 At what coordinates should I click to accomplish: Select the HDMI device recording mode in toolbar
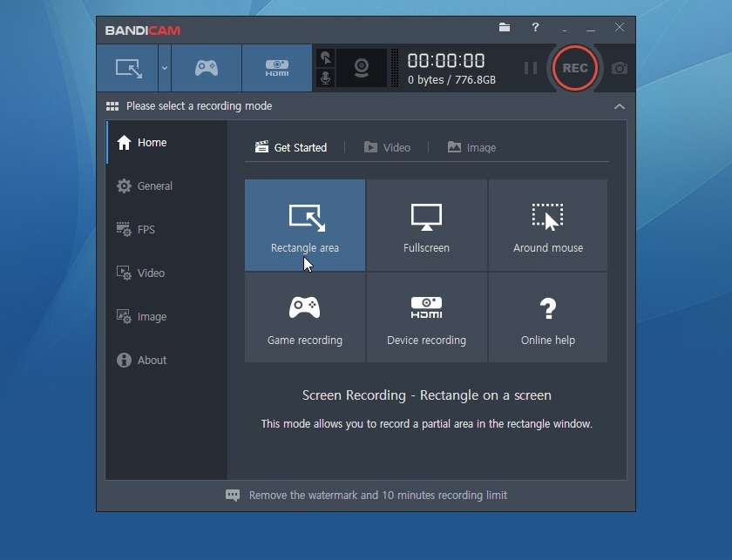pos(277,68)
